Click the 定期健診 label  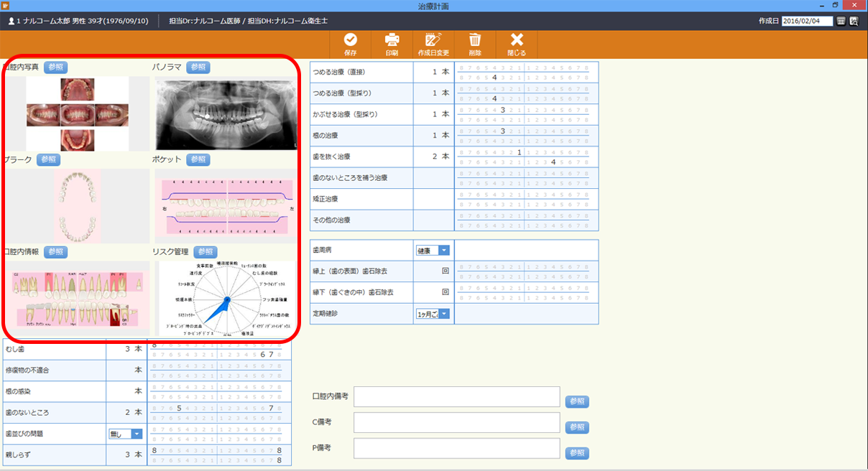point(326,314)
